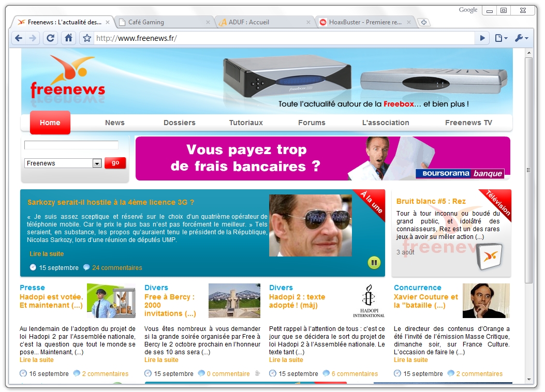This screenshot has width=545, height=392.
Task: Close the ADUF : Accueil tab
Action: pyautogui.click(x=308, y=22)
